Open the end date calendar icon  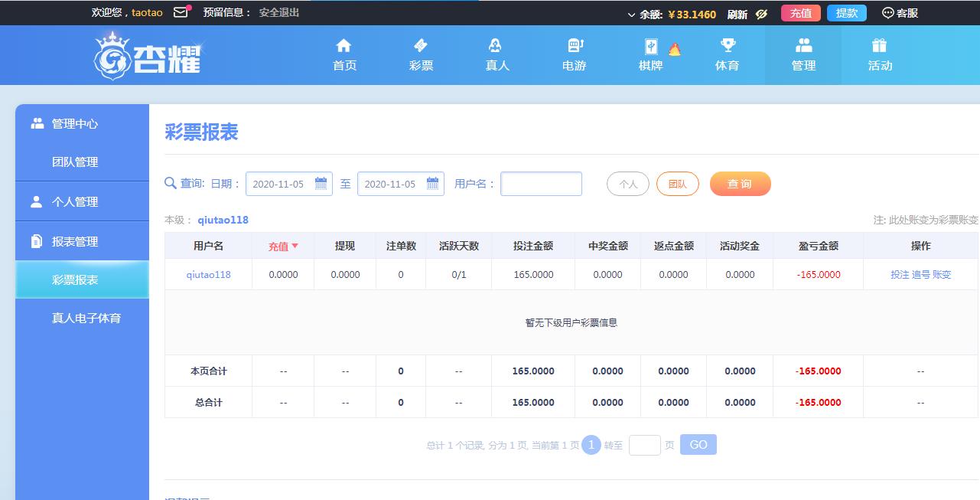[433, 184]
